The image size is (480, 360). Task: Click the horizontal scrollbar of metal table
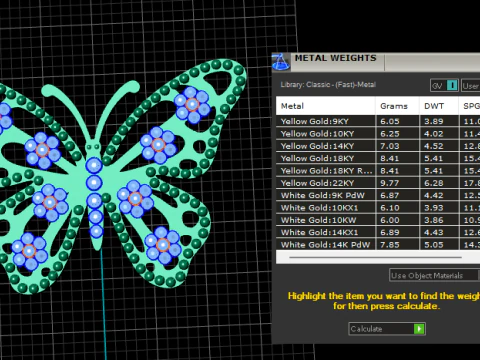pos(375,257)
